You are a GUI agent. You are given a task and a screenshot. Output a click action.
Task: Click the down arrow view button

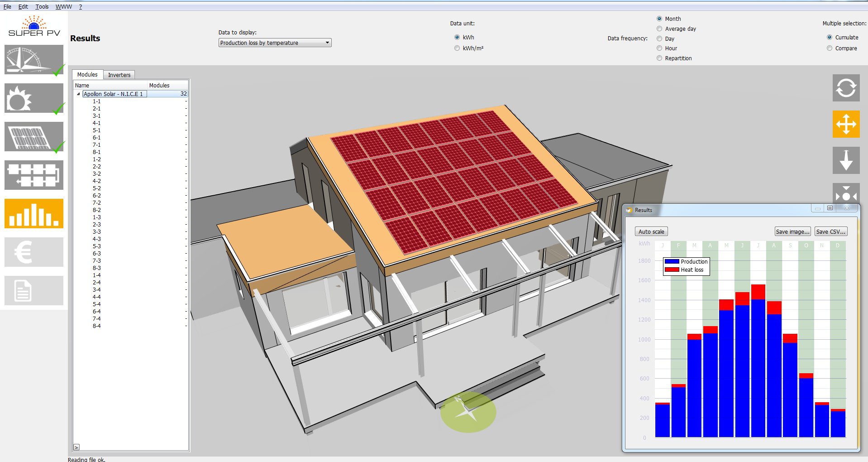point(845,160)
